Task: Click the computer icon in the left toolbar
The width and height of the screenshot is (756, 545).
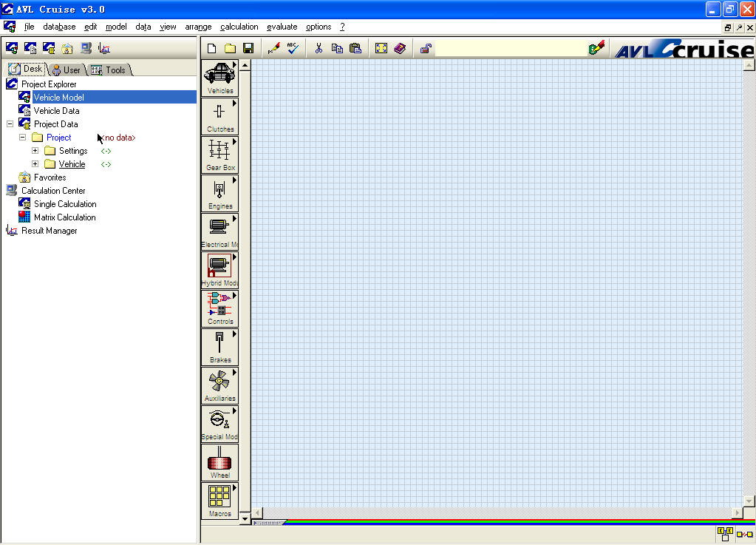Action: (86, 48)
